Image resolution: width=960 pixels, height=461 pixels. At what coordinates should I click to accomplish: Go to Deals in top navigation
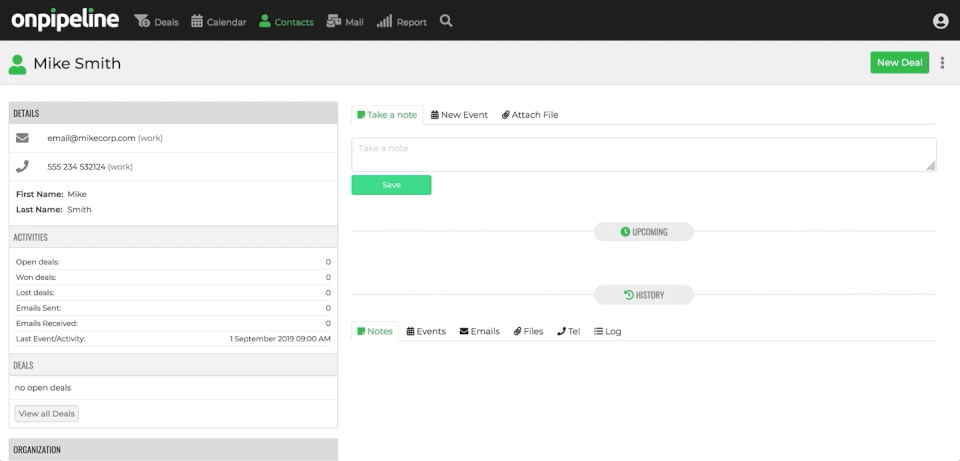pyautogui.click(x=157, y=22)
